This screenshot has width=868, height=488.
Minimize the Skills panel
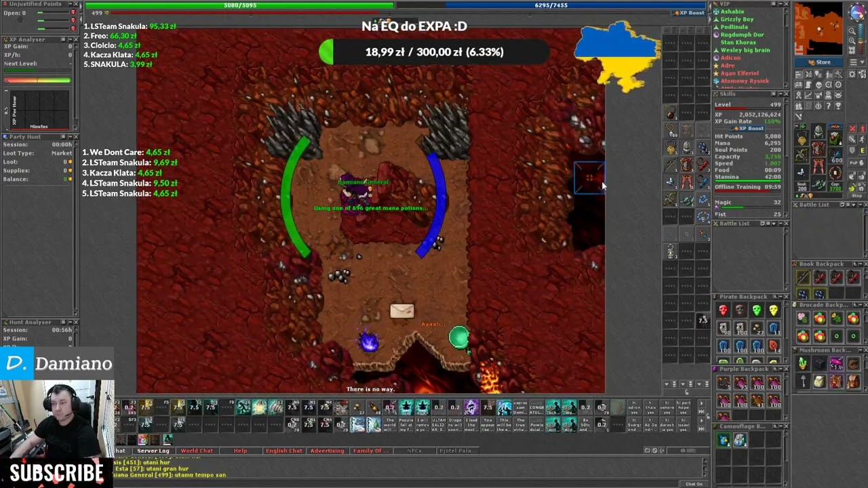[x=780, y=94]
